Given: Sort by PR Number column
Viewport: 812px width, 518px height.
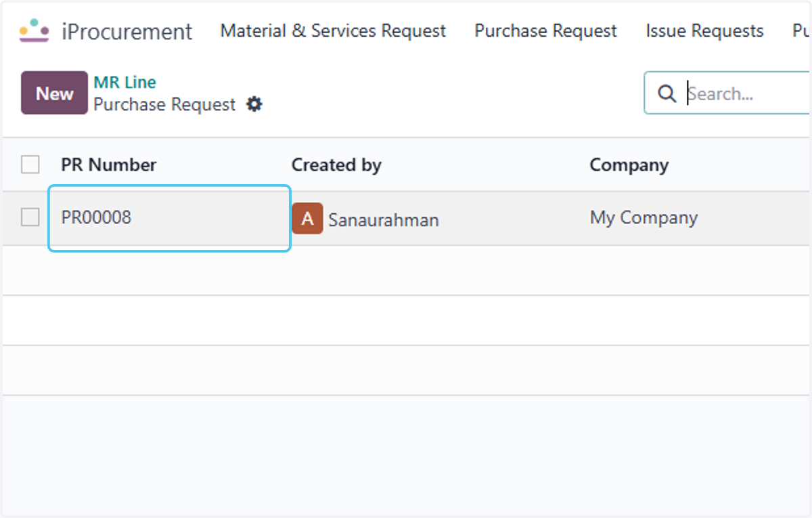Looking at the screenshot, I should (109, 165).
